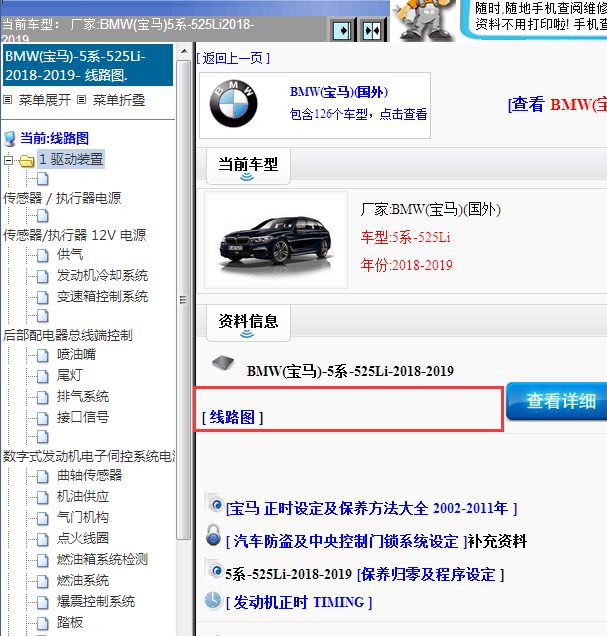Select 当前:线路图 in the tree

click(x=54, y=138)
